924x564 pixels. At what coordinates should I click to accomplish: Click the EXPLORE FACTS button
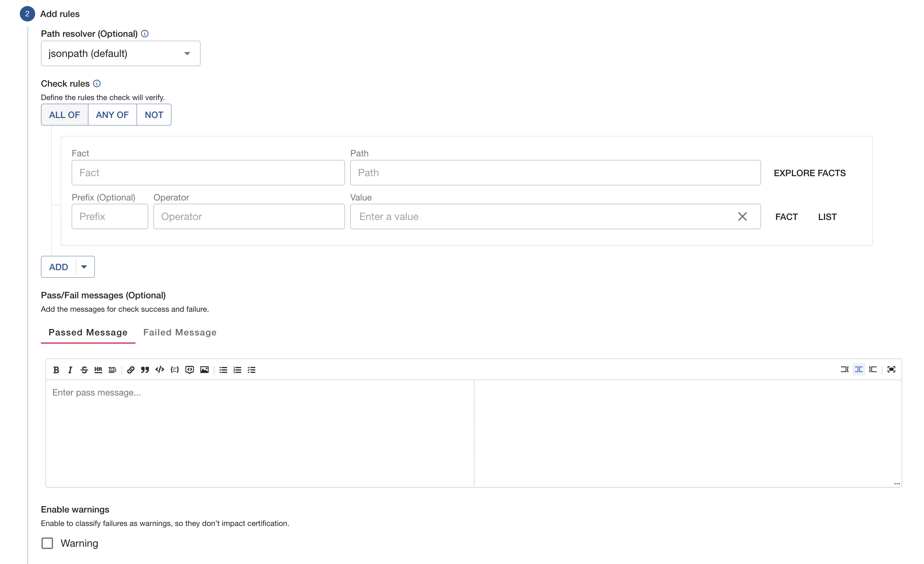(809, 173)
